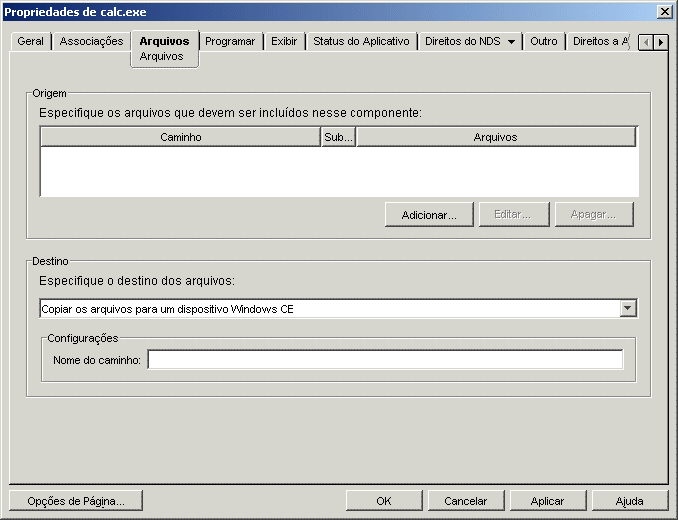Image resolution: width=678 pixels, height=520 pixels.
Task: Close the Propriedades de calc.exe dialog
Action: [x=665, y=11]
